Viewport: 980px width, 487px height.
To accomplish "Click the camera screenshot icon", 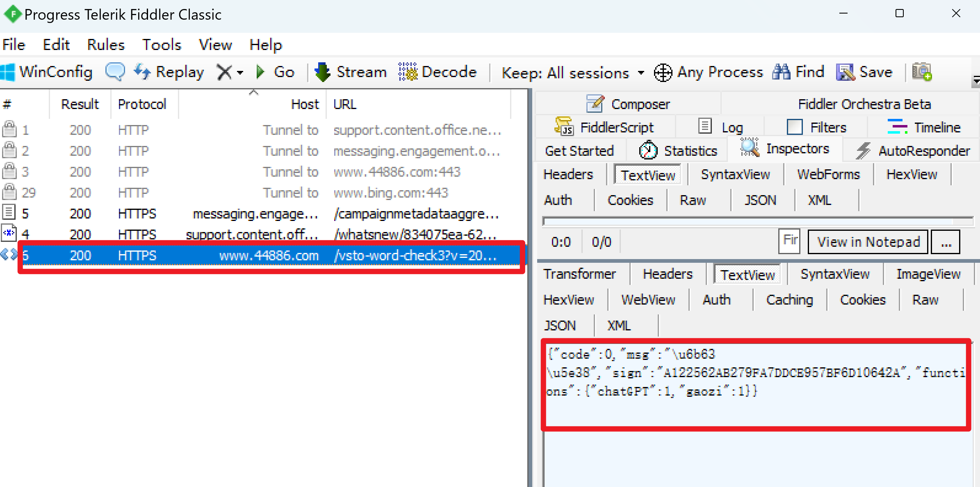I will coord(922,72).
